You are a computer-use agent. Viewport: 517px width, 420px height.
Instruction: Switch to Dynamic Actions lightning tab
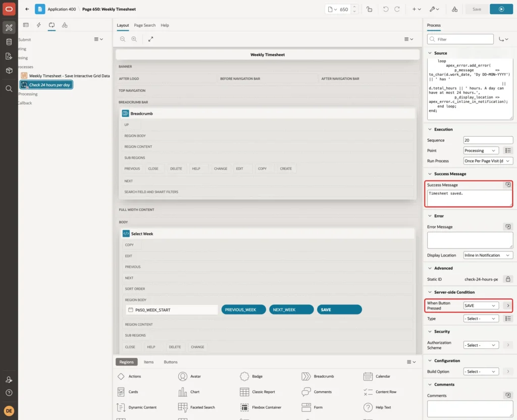pos(38,25)
